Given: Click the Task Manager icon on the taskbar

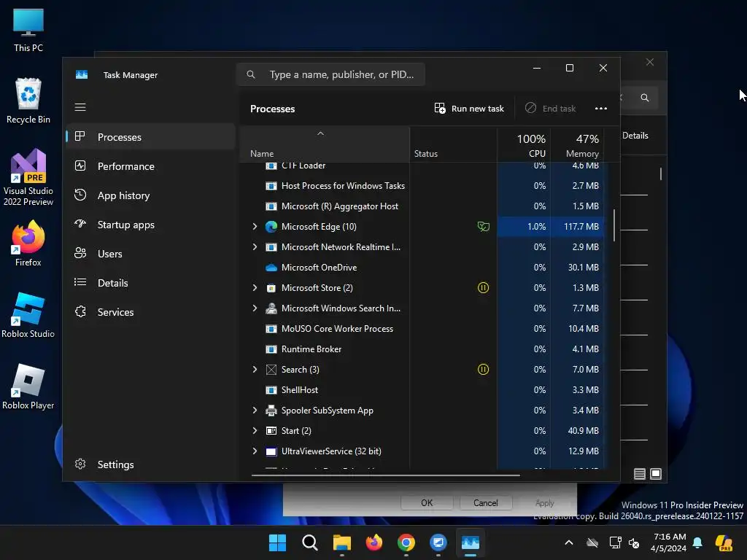Looking at the screenshot, I should point(471,542).
